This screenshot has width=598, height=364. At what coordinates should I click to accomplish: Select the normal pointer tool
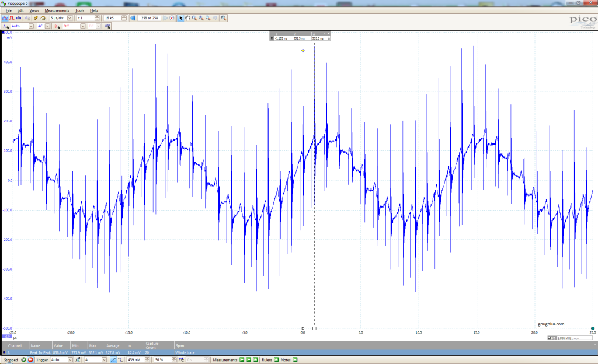tap(181, 18)
